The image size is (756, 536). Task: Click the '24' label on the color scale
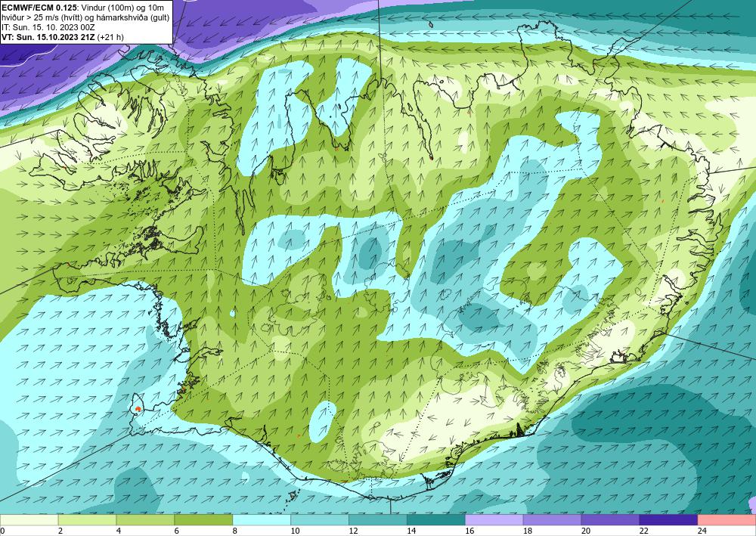[702, 531]
